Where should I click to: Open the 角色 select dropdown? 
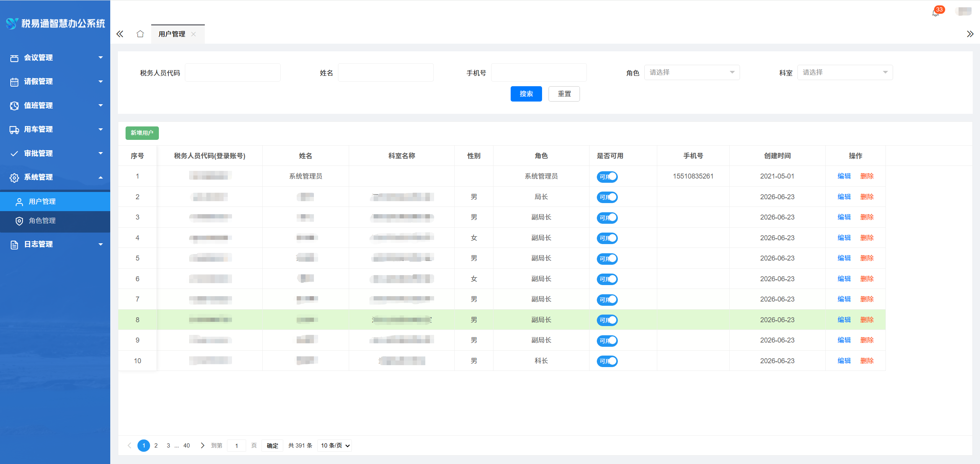(x=692, y=72)
